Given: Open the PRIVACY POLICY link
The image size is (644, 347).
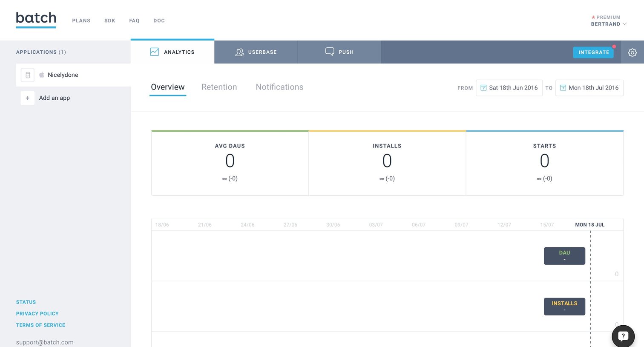Looking at the screenshot, I should pyautogui.click(x=37, y=313).
